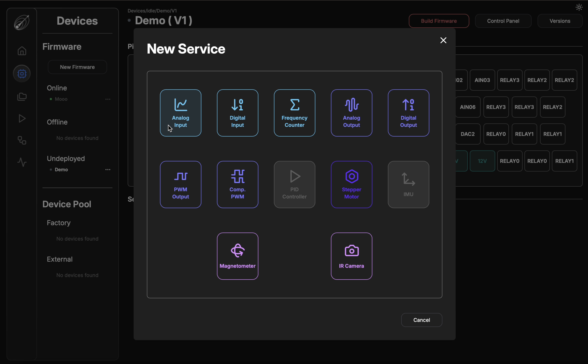Open the Versions tab

(560, 21)
